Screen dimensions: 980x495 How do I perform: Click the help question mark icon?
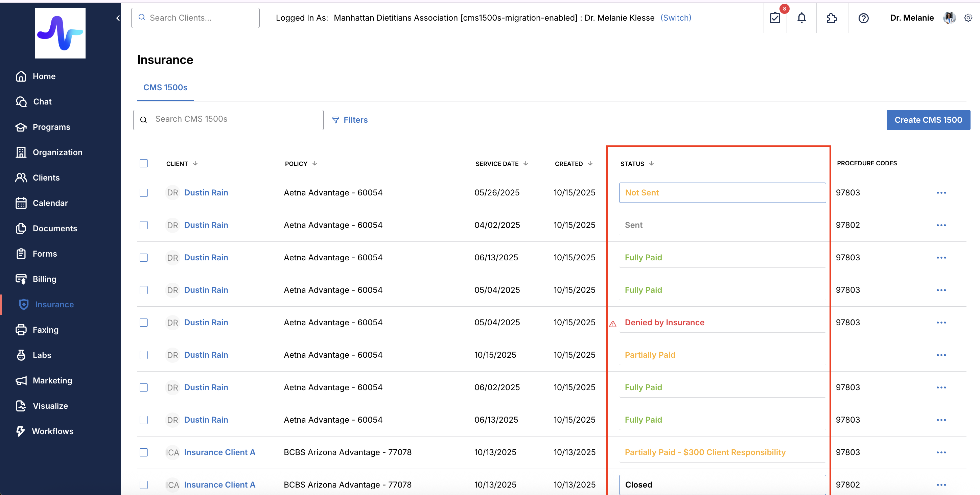pos(863,18)
